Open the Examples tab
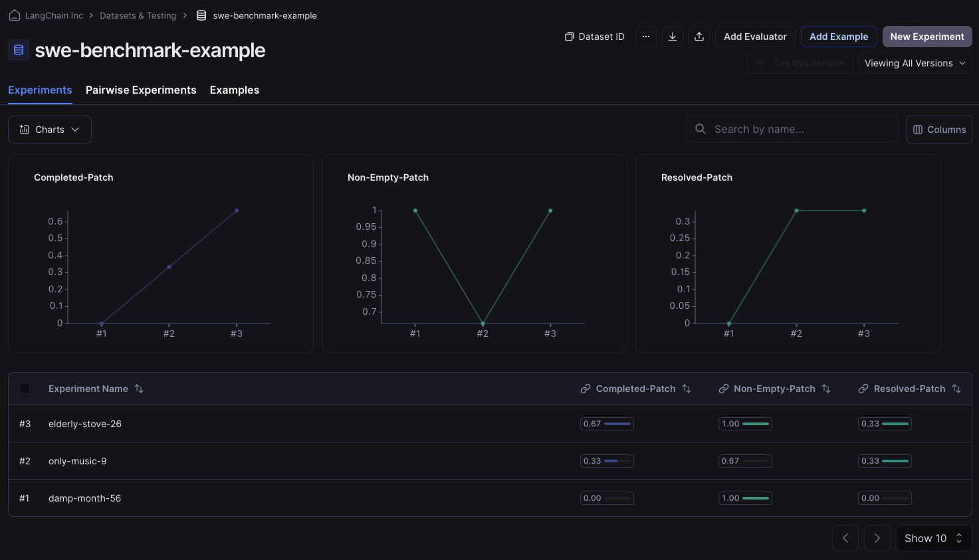Image resolution: width=979 pixels, height=560 pixels. pyautogui.click(x=235, y=90)
